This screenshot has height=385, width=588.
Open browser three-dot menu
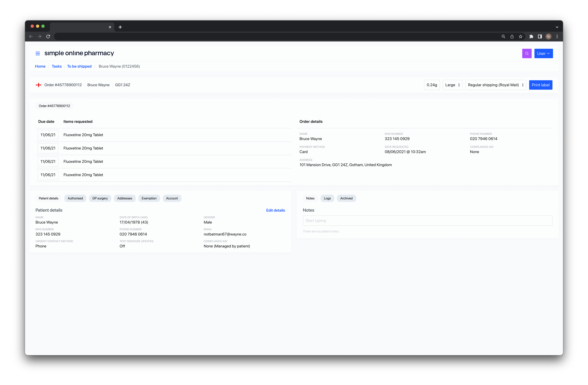(557, 37)
